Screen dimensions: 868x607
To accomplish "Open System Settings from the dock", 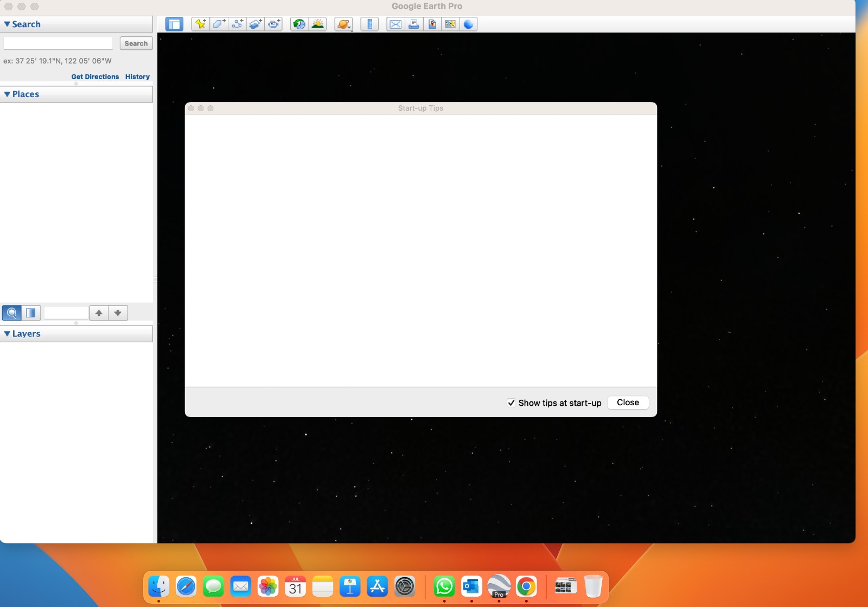I will coord(405,586).
